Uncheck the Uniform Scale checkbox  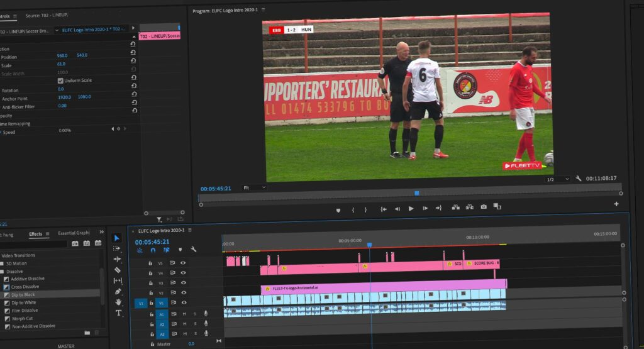point(60,80)
